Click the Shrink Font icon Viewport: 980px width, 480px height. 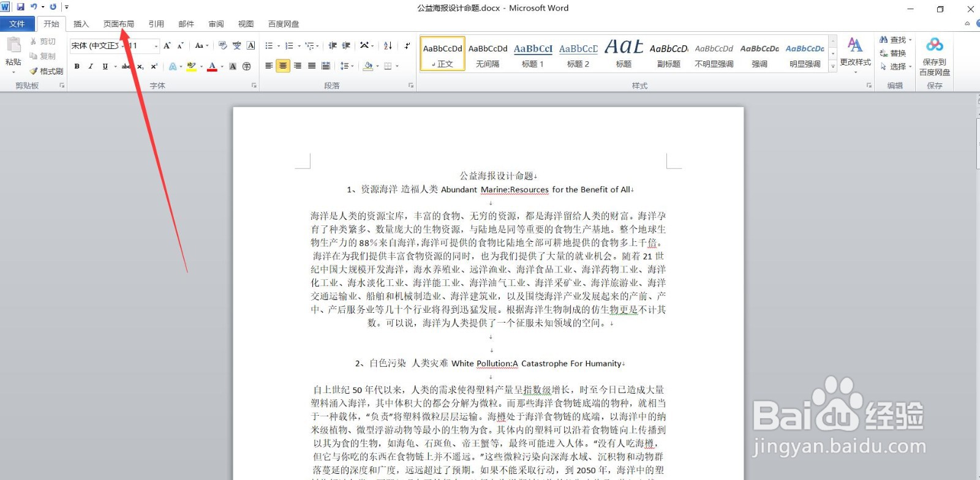click(180, 46)
